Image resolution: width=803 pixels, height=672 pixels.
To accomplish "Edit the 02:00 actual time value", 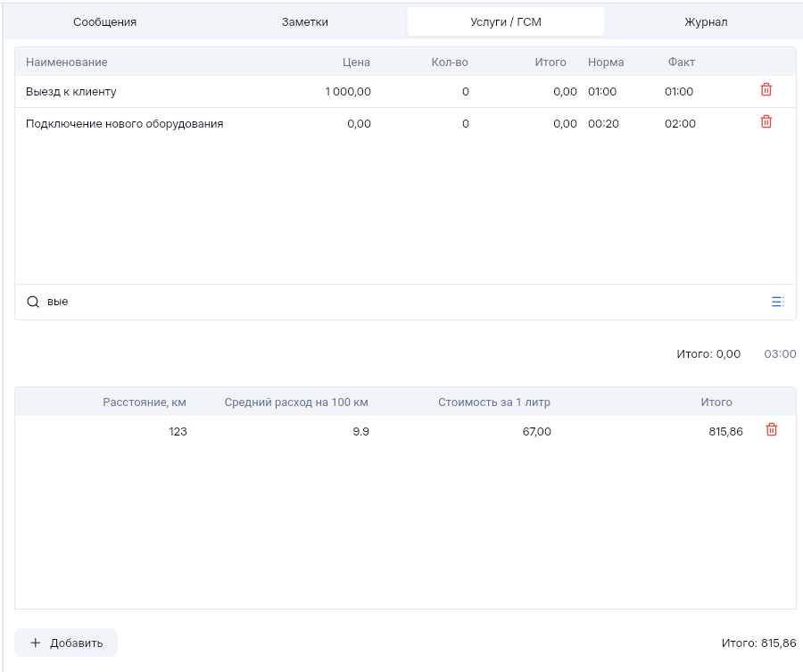I will point(680,124).
